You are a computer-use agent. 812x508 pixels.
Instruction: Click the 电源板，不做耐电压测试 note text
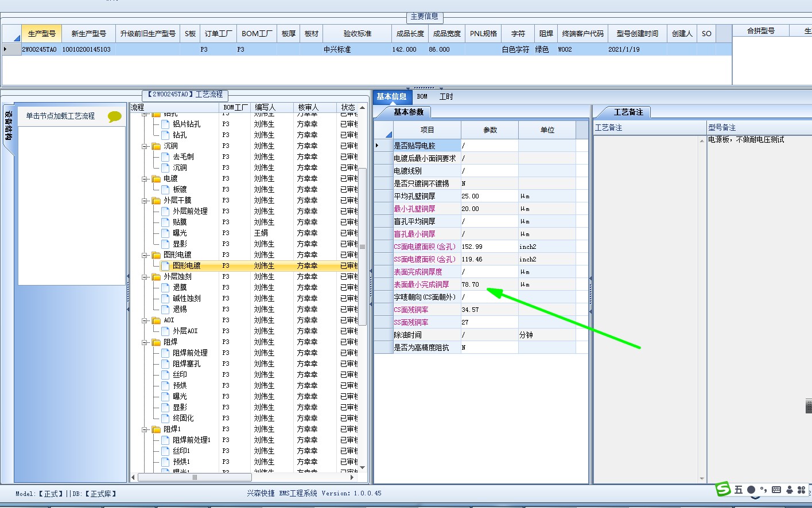(746, 140)
